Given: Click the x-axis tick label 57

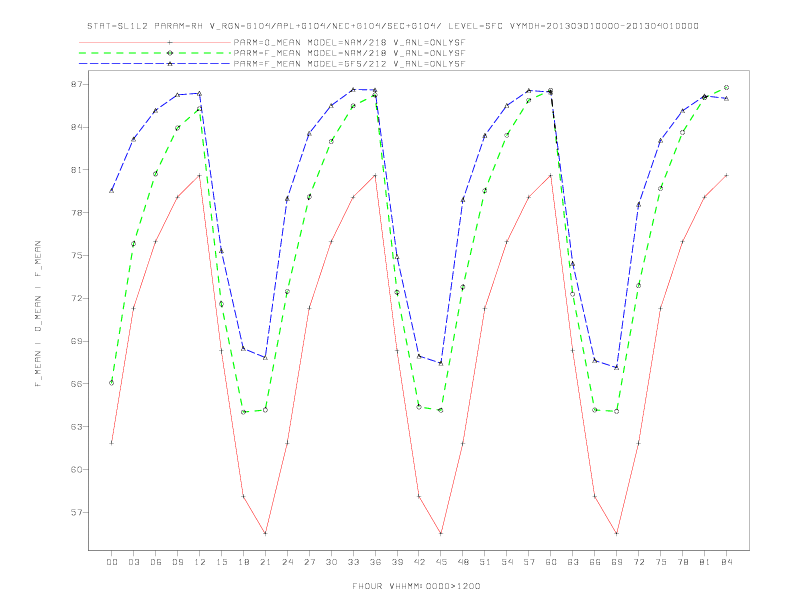Looking at the screenshot, I should tap(529, 562).
